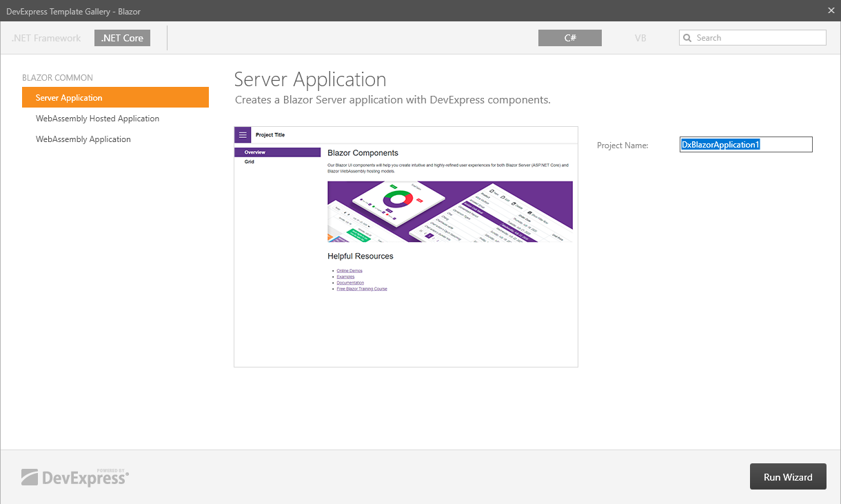The height and width of the screenshot is (504, 841).
Task: Open the Online Demos link
Action: pyautogui.click(x=349, y=271)
